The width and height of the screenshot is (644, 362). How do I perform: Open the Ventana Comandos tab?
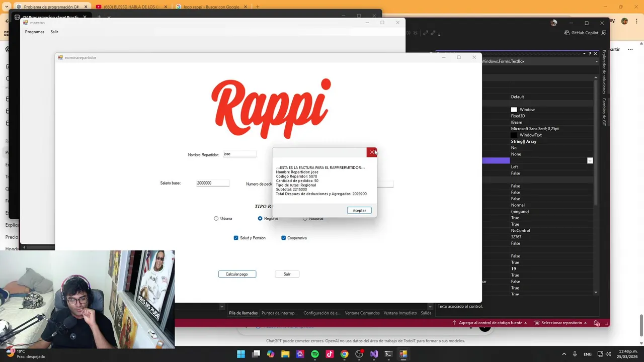coord(362,313)
